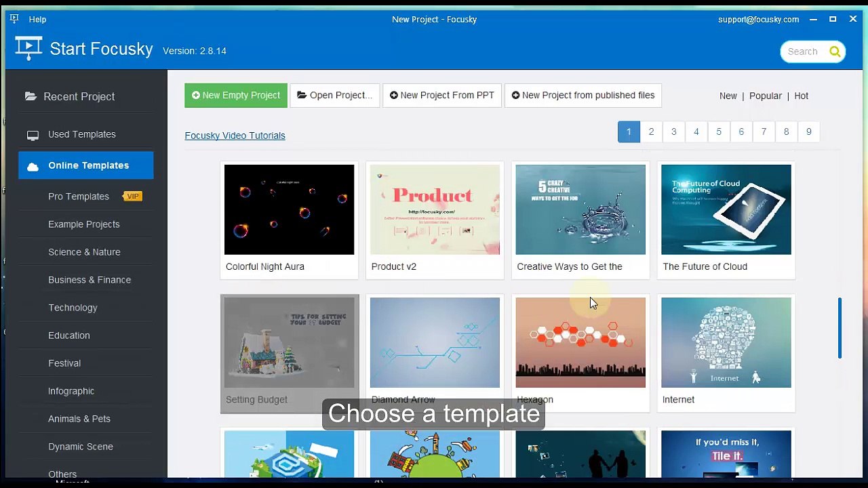The image size is (868, 488).
Task: Choose Animals & Pets category
Action: coord(79,419)
